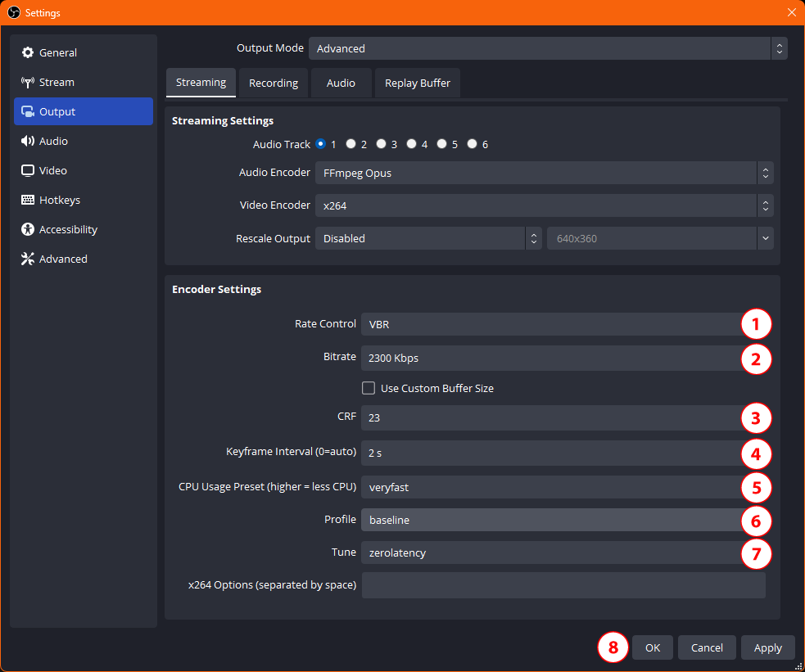Click the Streaming Settings heading

(222, 120)
